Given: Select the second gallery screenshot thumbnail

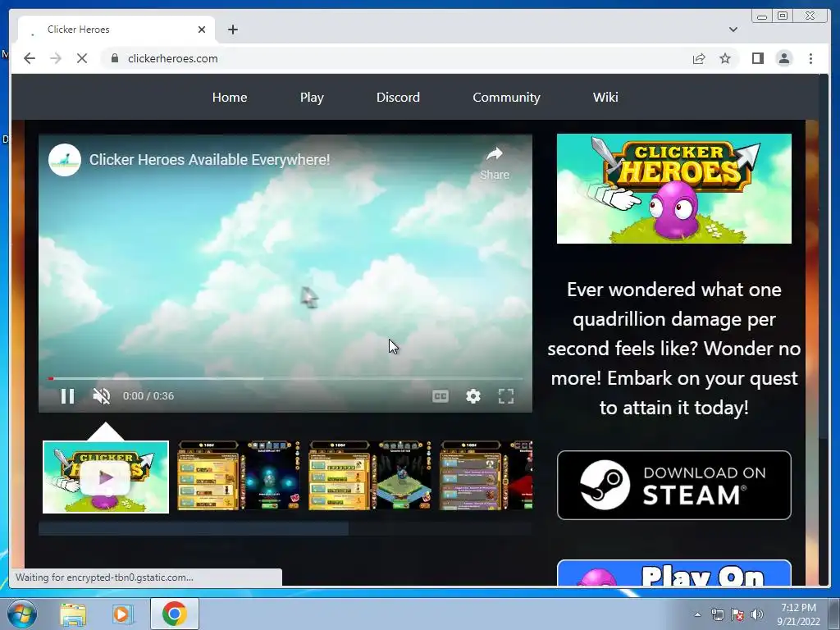Looking at the screenshot, I should 239,476.
